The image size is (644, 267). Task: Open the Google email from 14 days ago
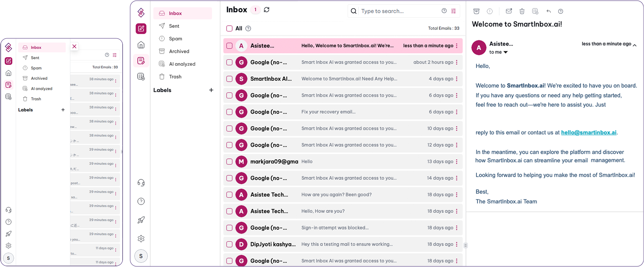coord(343,178)
